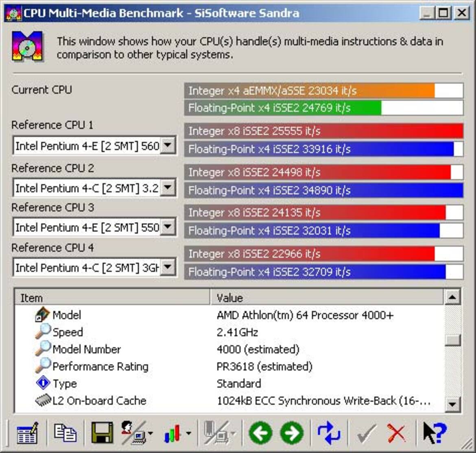Click chip icon beside L2 On-board Cache

pos(43,400)
